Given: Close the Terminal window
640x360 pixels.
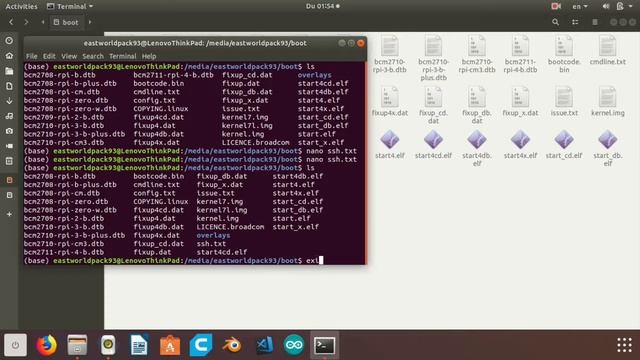Looking at the screenshot, I should (360, 43).
